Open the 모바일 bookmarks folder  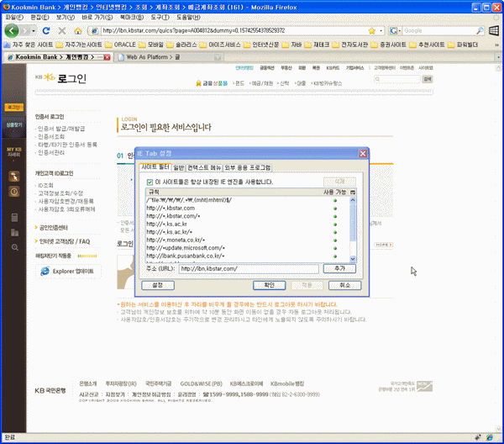151,45
